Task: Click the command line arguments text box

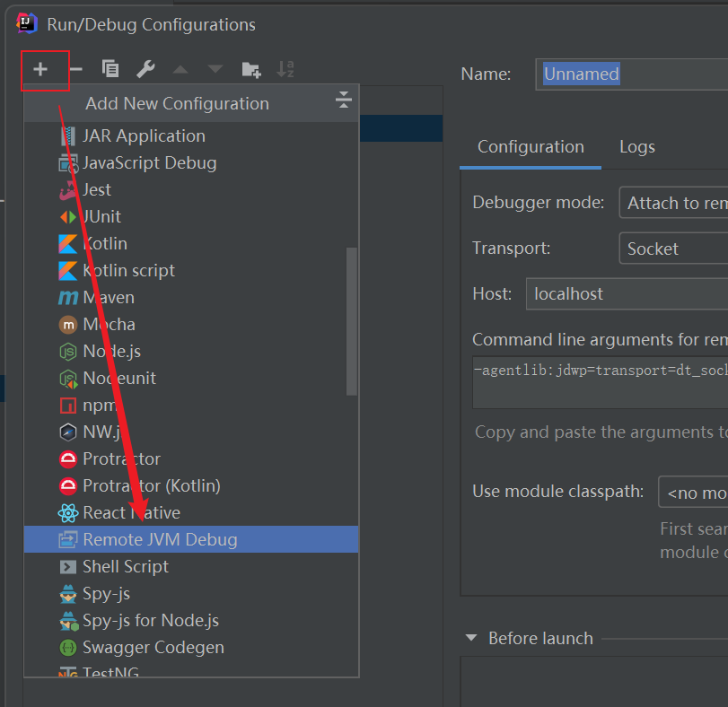Action: (601, 382)
